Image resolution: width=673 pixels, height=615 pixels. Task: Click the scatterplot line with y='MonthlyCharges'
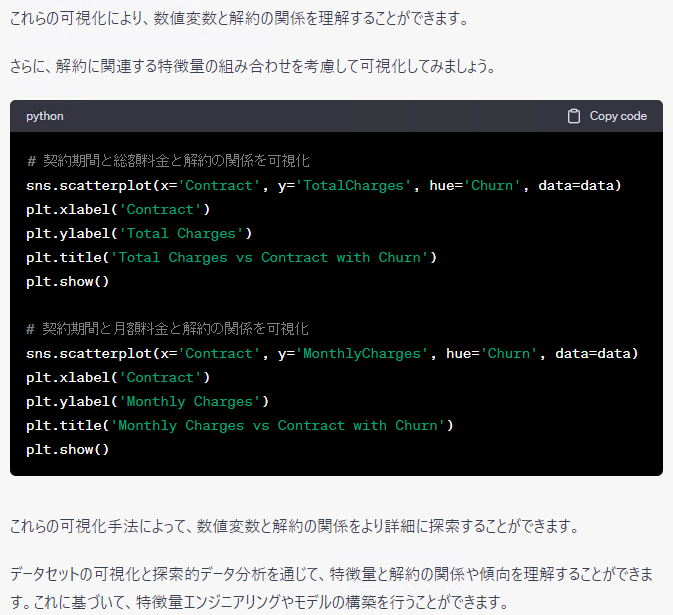(331, 353)
